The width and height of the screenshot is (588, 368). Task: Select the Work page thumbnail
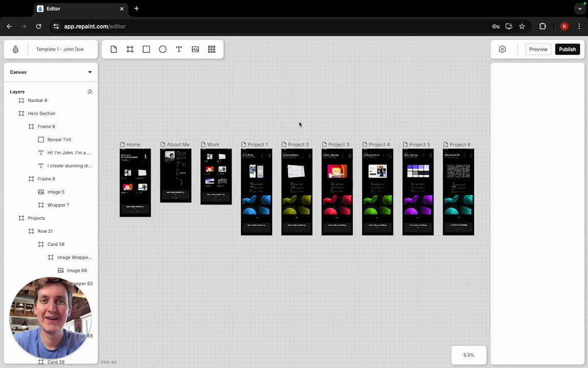point(216,176)
